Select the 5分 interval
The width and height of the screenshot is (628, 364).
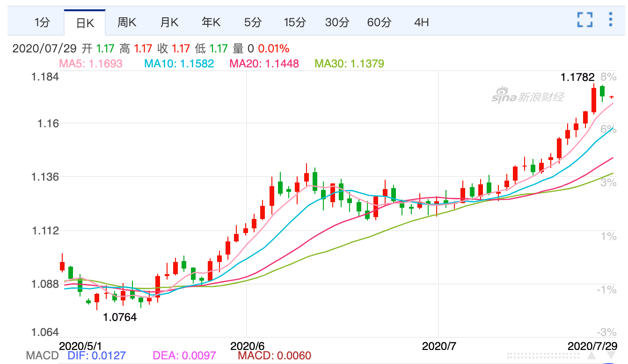(x=252, y=22)
